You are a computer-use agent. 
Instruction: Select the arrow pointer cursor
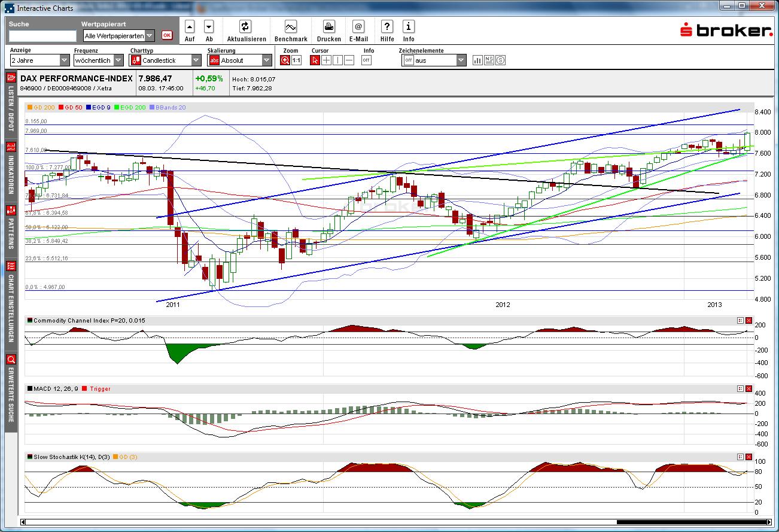pos(315,60)
